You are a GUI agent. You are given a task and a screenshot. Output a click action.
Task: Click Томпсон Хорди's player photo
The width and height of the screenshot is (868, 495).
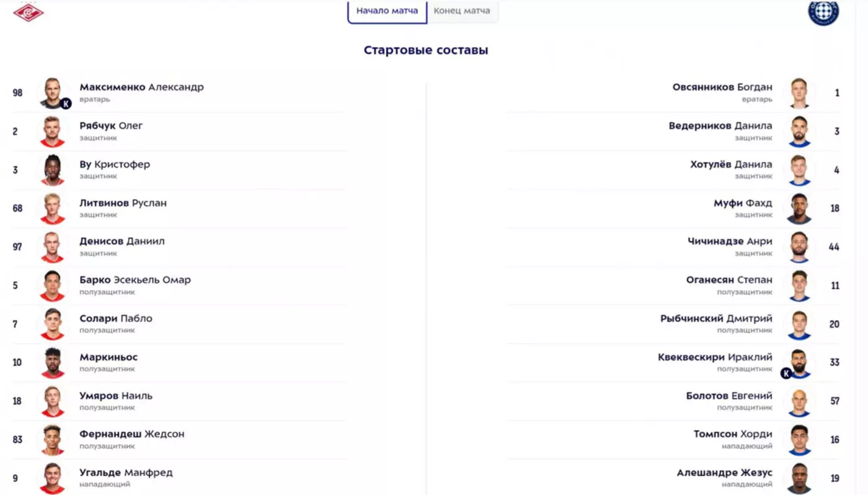(799, 440)
